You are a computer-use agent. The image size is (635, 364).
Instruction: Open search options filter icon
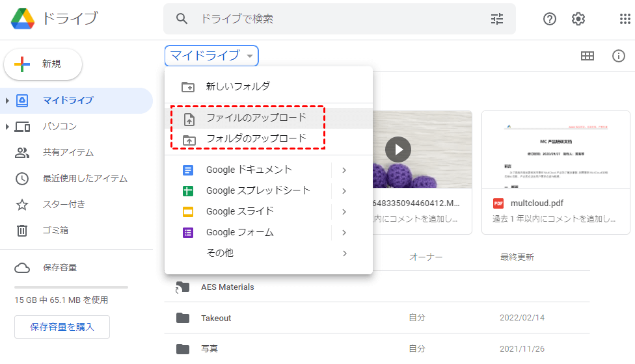click(497, 19)
